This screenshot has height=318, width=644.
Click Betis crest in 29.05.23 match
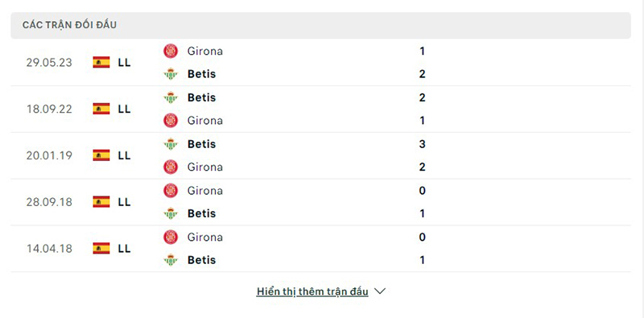click(171, 74)
